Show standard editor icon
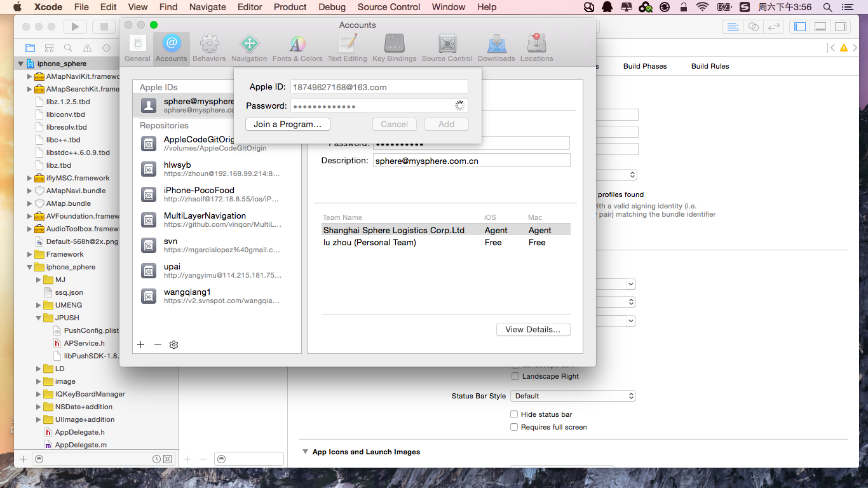868x488 pixels. click(x=733, y=27)
